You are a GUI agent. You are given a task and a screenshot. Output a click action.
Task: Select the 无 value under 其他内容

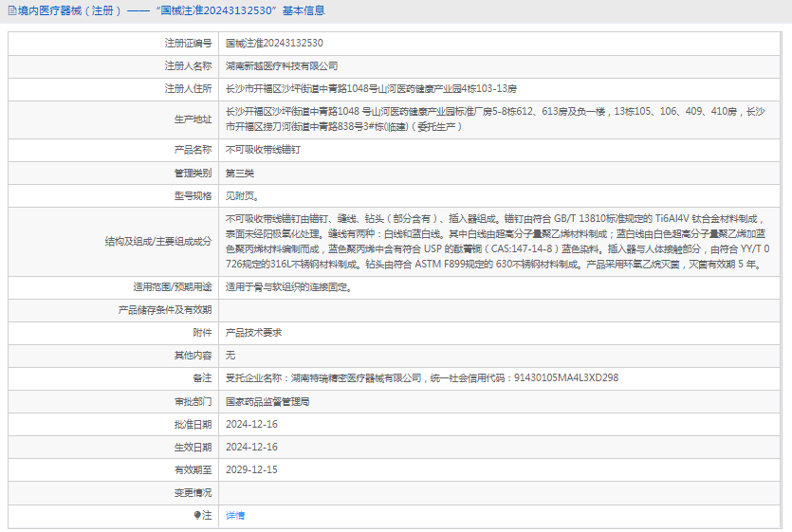coord(230,356)
